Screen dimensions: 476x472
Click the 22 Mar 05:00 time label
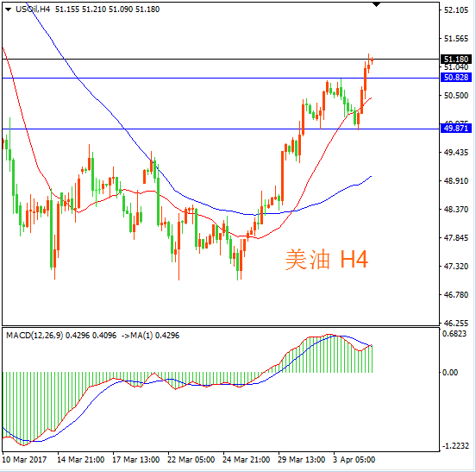191,460
